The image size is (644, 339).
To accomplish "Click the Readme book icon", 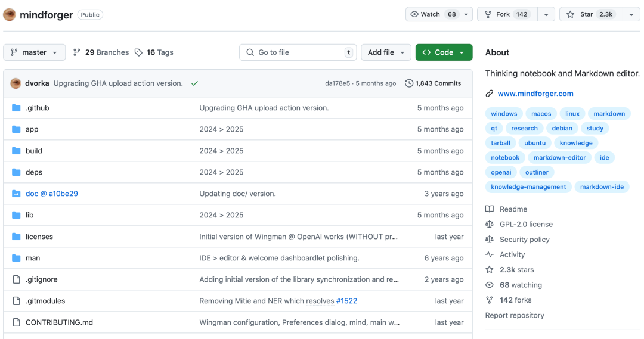I will tap(489, 209).
